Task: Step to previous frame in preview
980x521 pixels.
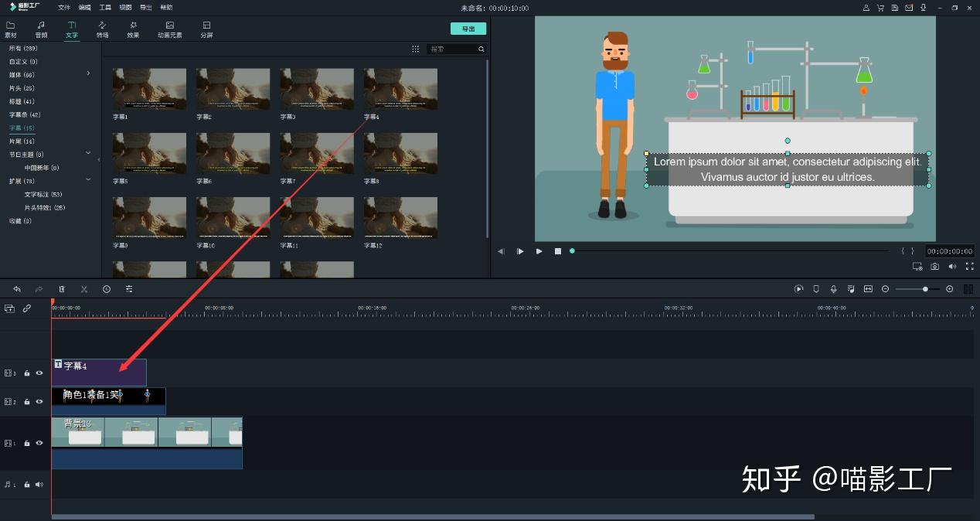Action: pyautogui.click(x=501, y=251)
